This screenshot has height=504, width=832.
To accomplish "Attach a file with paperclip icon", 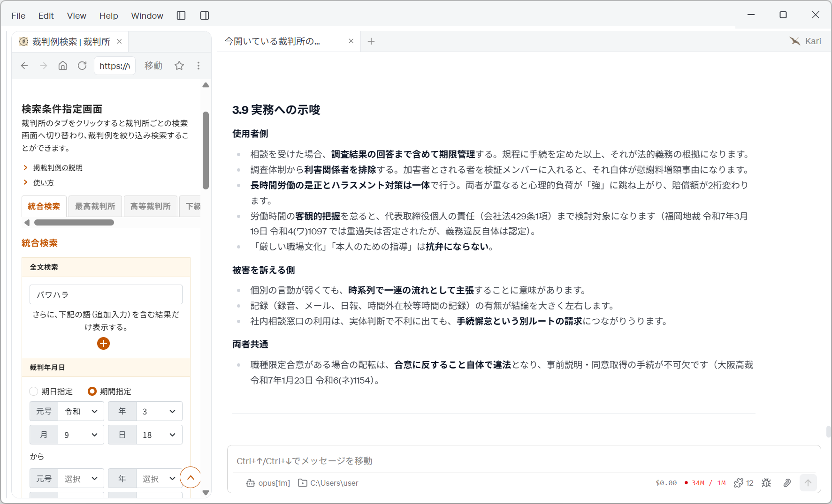I will point(787,482).
